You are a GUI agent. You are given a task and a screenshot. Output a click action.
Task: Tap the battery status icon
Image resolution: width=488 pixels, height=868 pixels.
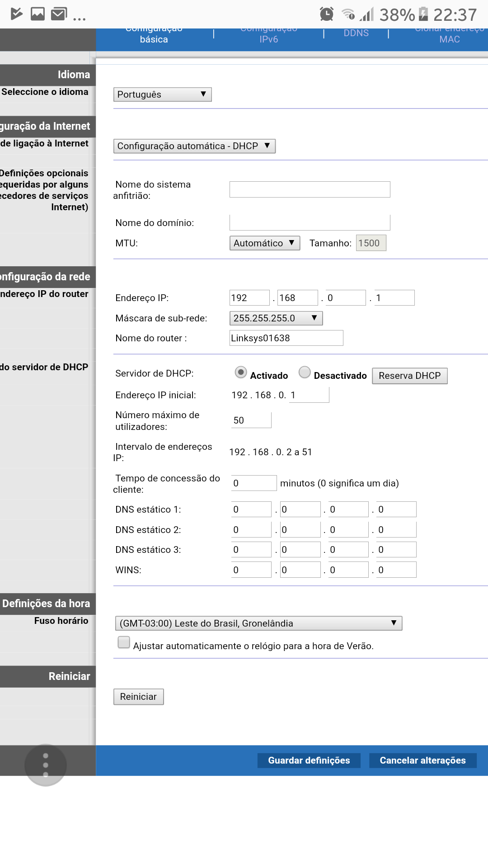(x=423, y=14)
